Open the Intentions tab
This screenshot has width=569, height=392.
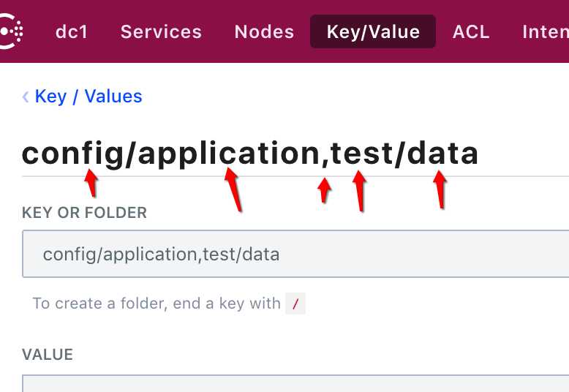(546, 31)
